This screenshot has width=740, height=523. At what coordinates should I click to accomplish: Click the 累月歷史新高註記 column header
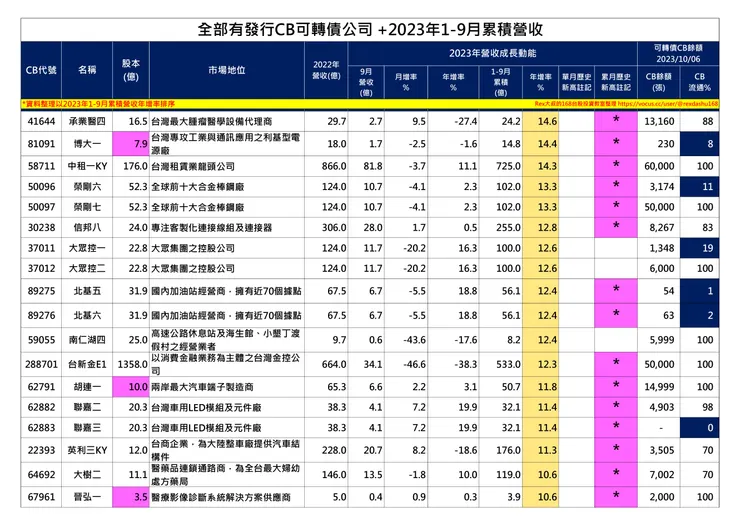pos(616,82)
